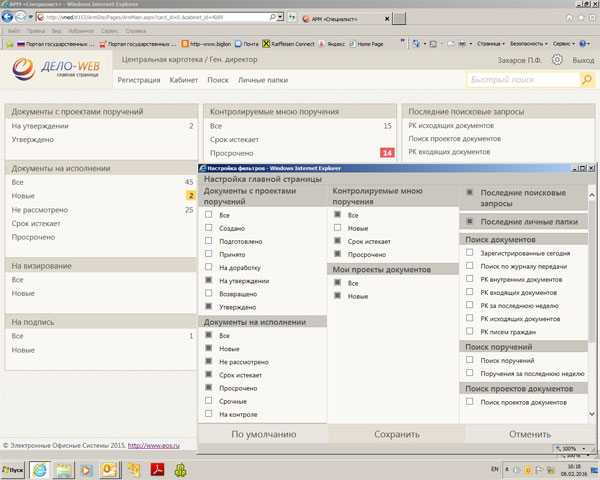The height and width of the screenshot is (480, 600).
Task: Open the IE home icon
Action: click(569, 18)
